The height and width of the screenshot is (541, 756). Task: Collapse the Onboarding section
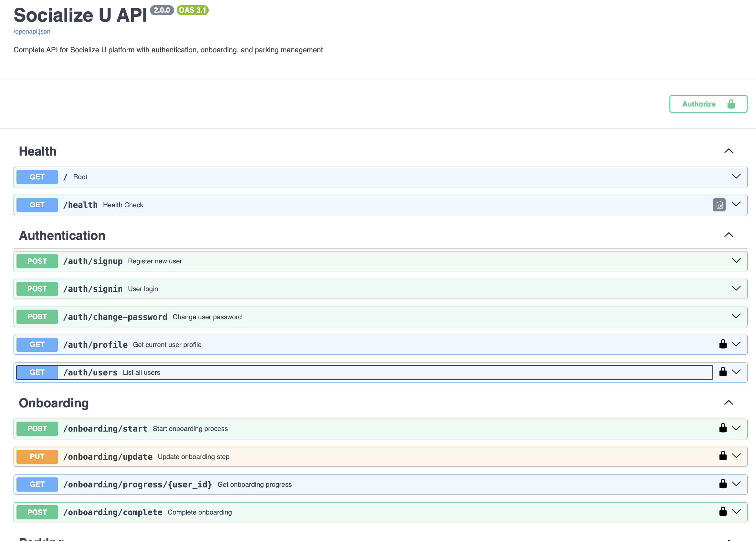[x=729, y=403]
